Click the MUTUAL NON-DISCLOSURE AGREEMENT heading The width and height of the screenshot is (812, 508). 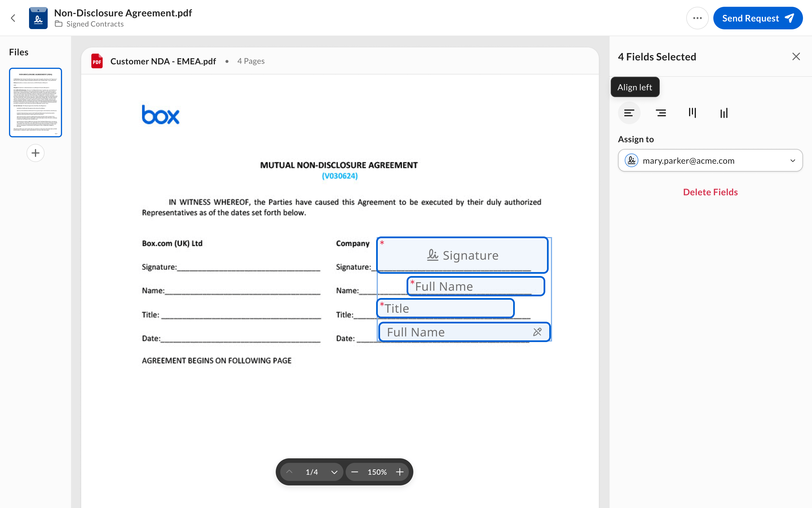339,165
